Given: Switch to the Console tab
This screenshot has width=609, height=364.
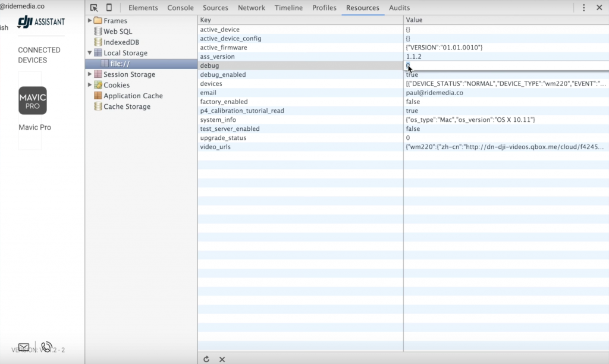Looking at the screenshot, I should pyautogui.click(x=180, y=8).
